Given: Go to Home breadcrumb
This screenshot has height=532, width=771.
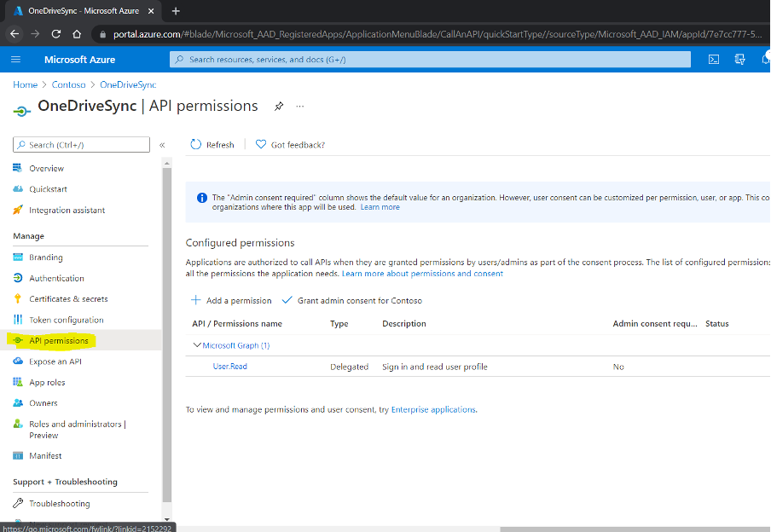Looking at the screenshot, I should tap(25, 84).
